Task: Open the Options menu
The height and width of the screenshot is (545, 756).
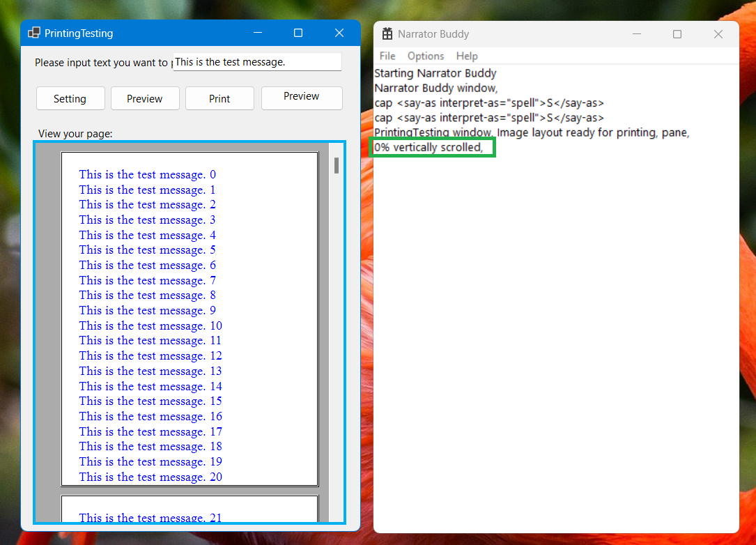Action: coord(426,56)
